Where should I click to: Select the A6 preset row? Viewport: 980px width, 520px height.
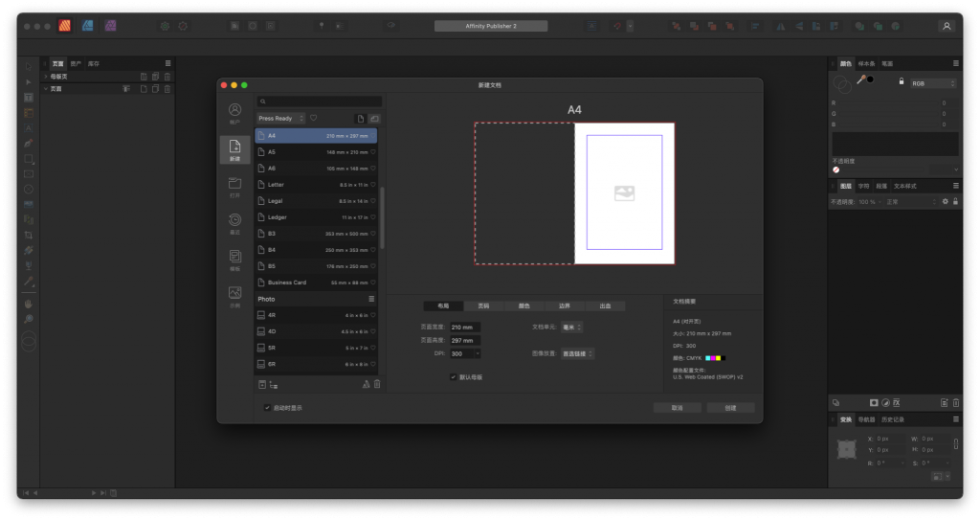click(316, 169)
